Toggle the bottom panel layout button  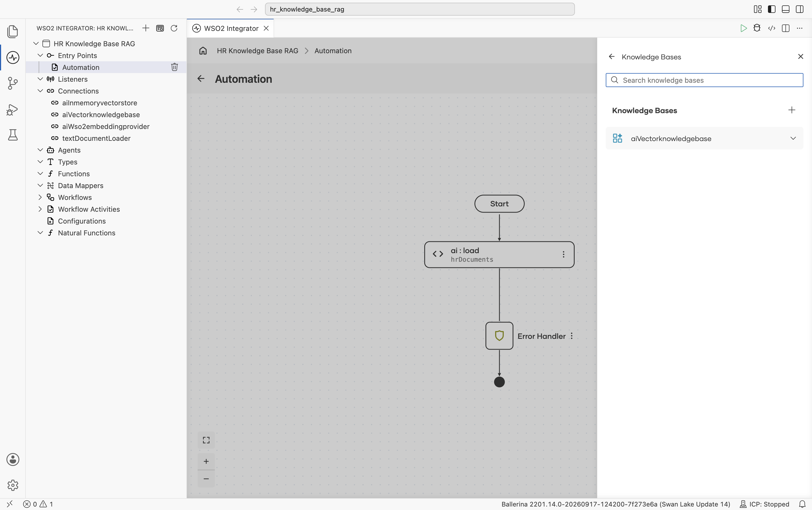pos(786,9)
